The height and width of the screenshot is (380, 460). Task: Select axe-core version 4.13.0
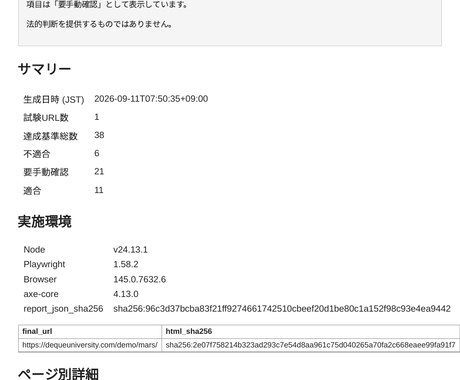(x=126, y=294)
